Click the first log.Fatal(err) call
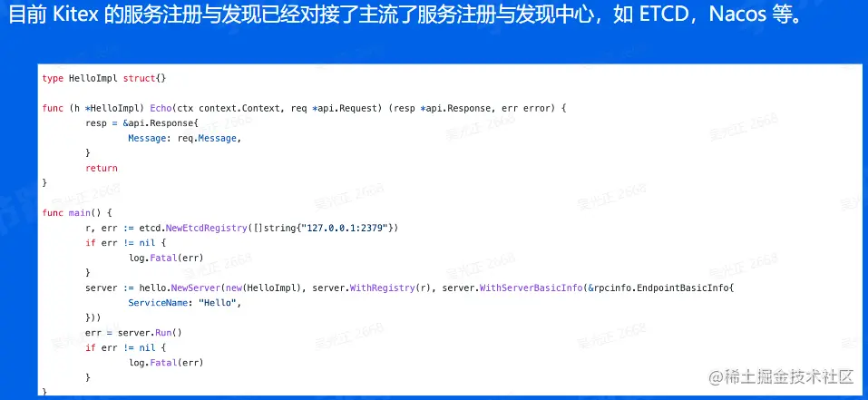 pos(166,258)
